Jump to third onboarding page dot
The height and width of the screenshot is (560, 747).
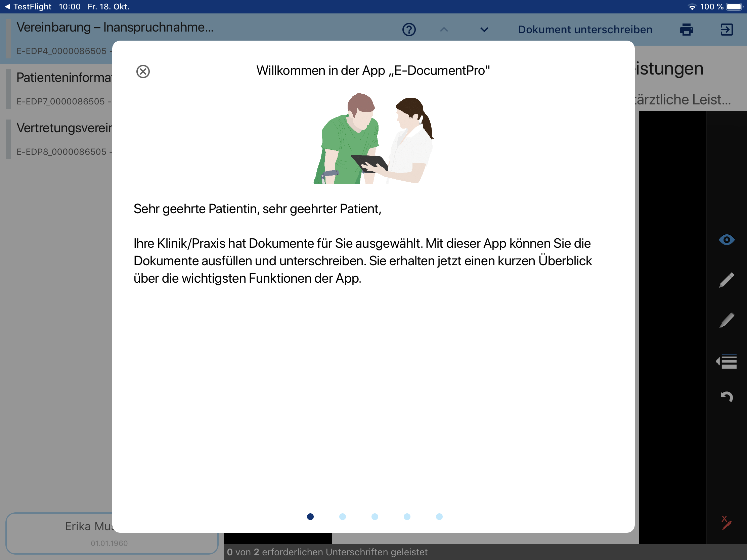(375, 516)
